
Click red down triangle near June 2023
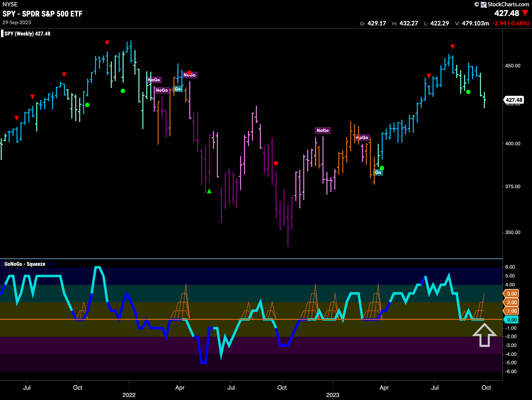(x=429, y=76)
